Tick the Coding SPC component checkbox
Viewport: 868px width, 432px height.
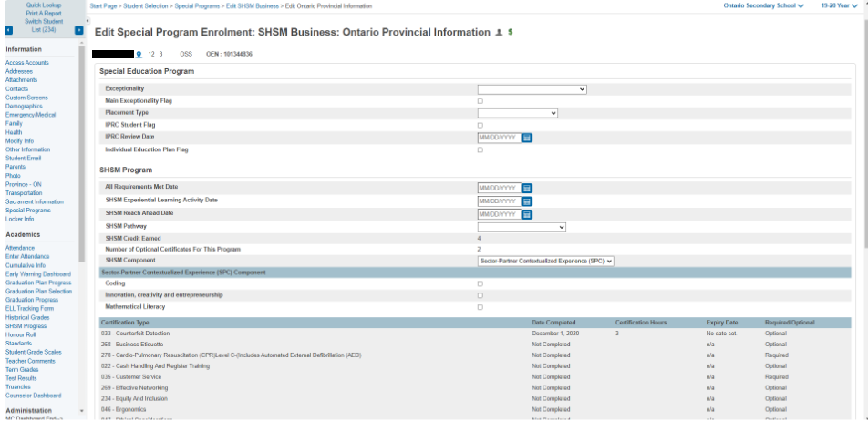coord(480,284)
